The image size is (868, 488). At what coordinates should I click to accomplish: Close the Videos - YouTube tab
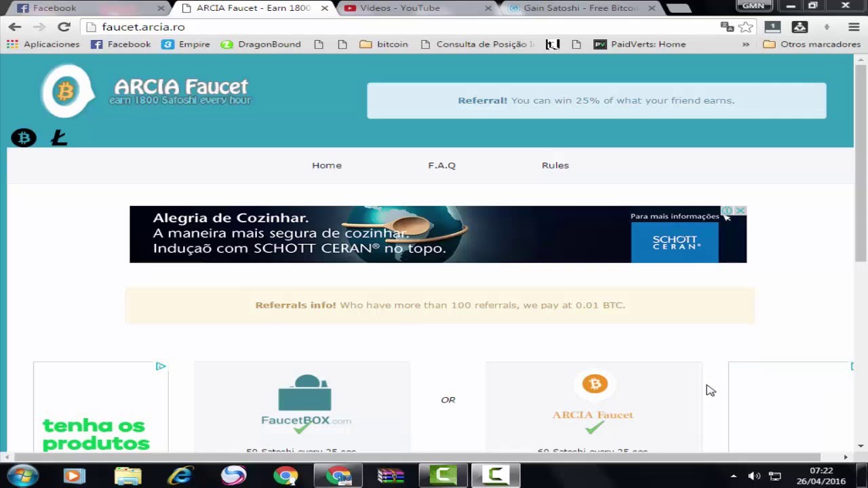[x=488, y=8]
